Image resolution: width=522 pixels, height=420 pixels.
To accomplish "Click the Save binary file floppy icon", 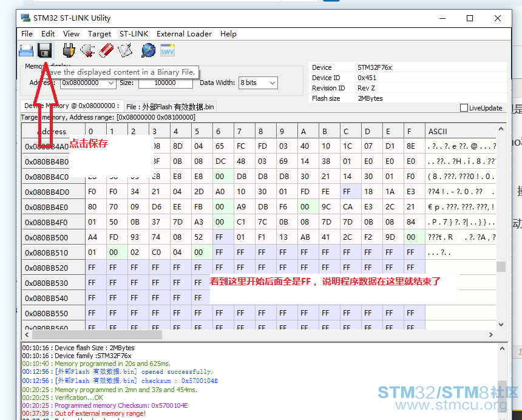I will point(44,50).
